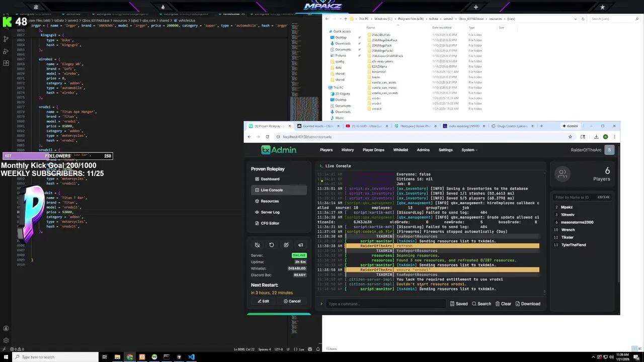
Task: Click the txAdmin logo
Action: [278, 150]
